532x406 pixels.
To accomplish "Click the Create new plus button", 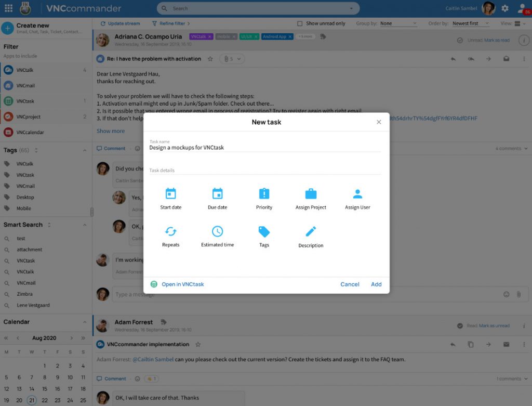I will pos(7,28).
